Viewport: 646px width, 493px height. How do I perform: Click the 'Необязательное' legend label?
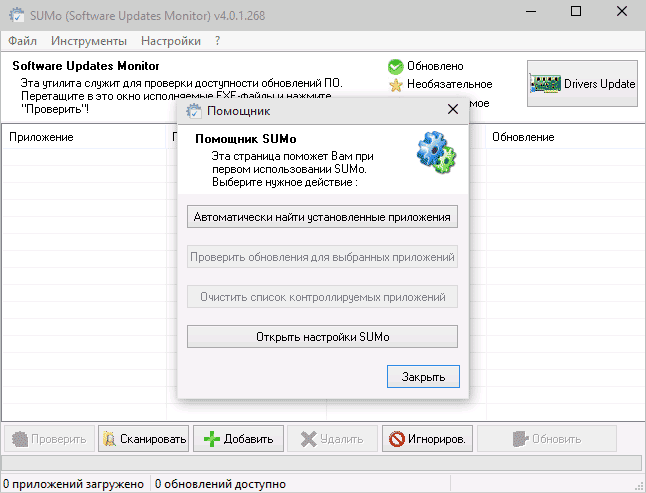click(x=449, y=84)
